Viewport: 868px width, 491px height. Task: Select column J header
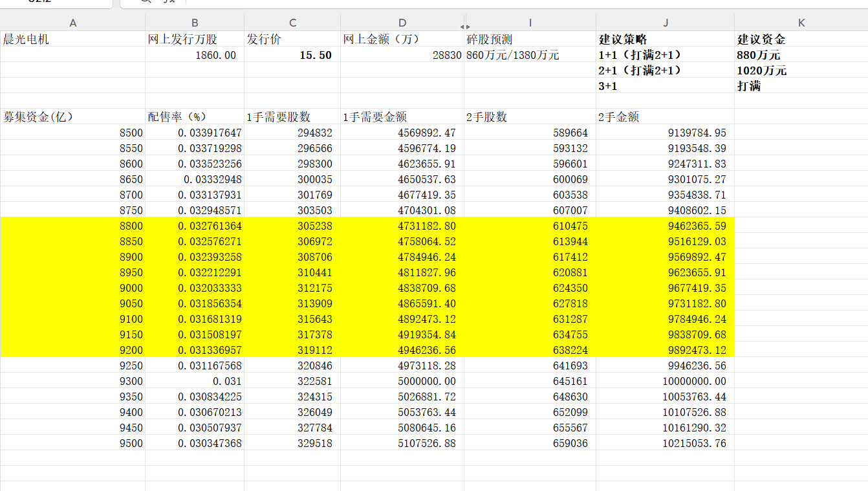[x=665, y=23]
